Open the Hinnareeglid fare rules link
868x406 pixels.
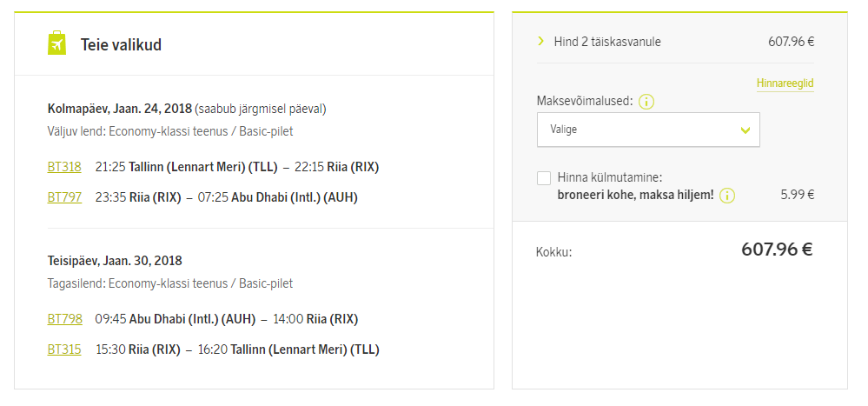(785, 83)
